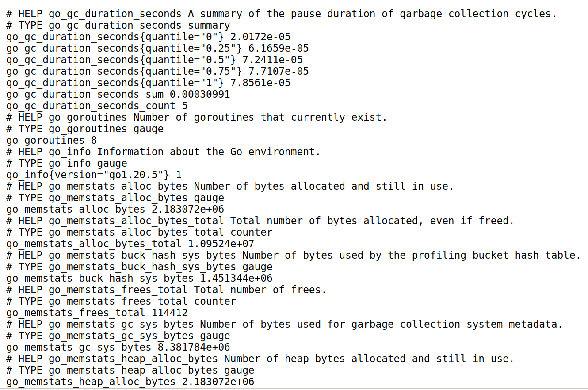
Task: Click the TYPE go_gc_duration_seconds summary line
Action: (x=118, y=26)
